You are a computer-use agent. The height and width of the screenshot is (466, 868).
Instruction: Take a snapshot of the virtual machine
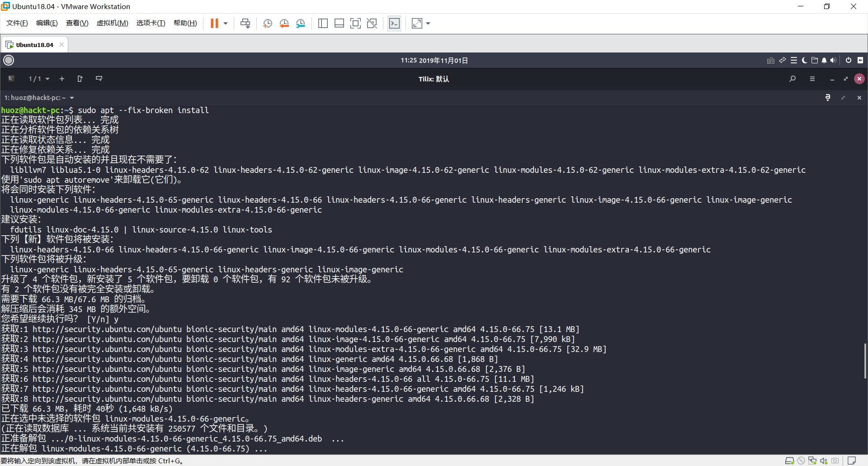pyautogui.click(x=268, y=24)
